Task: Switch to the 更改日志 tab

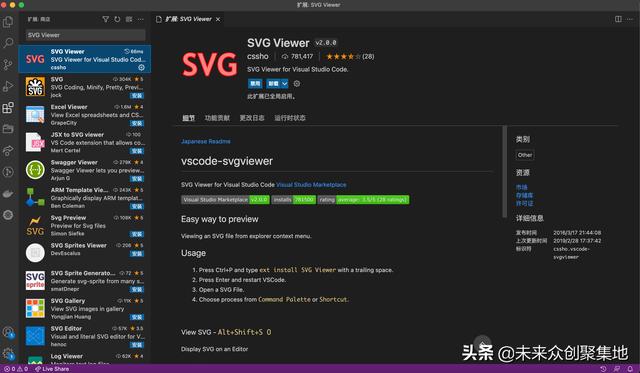Action: click(252, 118)
